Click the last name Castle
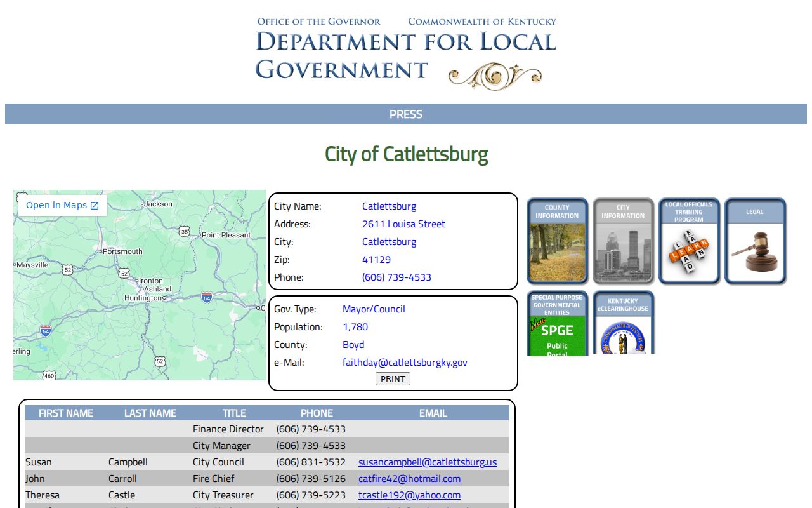The height and width of the screenshot is (508, 812). 121,495
